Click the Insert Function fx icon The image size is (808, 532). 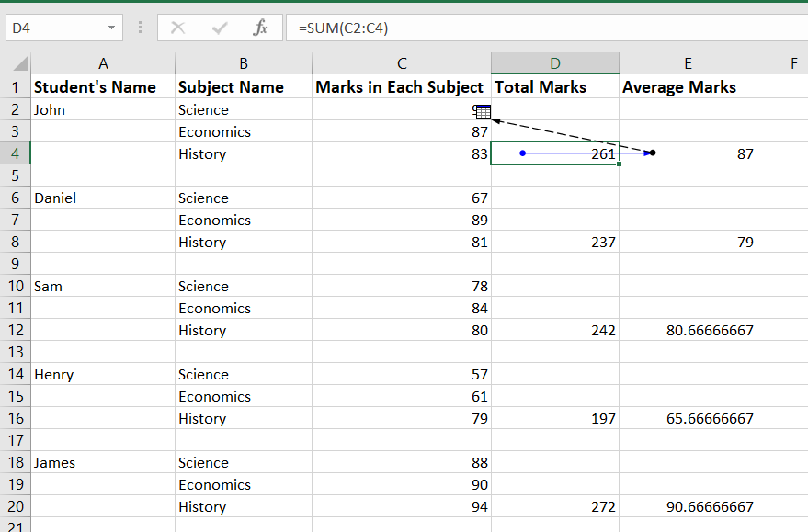pos(260,28)
